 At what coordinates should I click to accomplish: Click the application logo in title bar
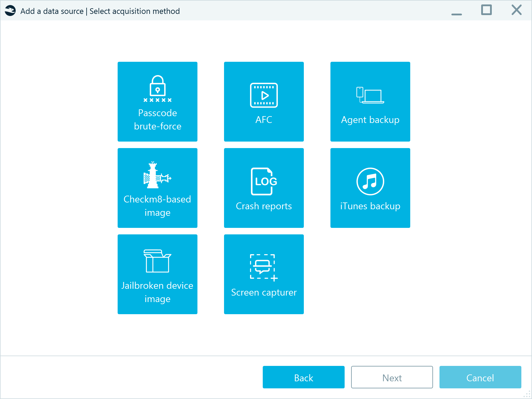pyautogui.click(x=10, y=11)
